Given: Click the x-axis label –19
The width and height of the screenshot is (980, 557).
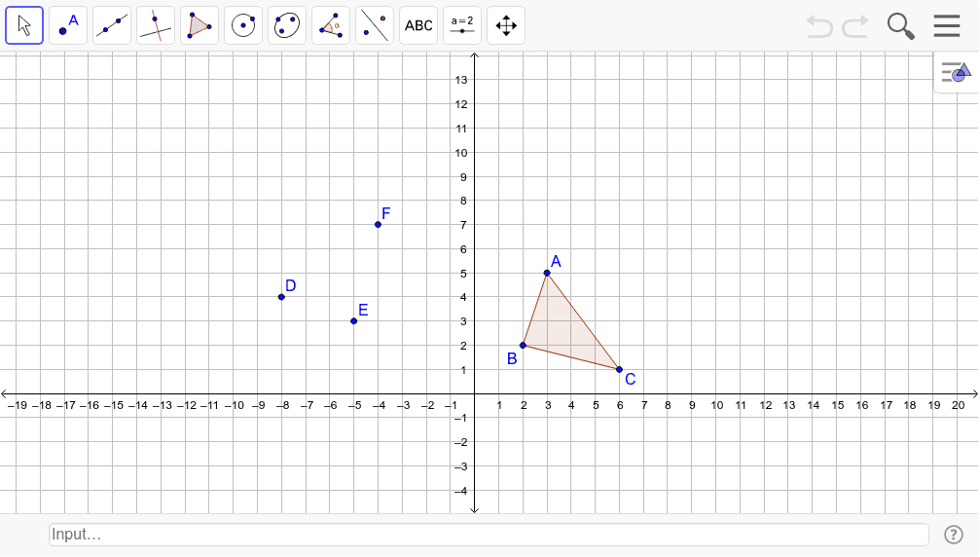Looking at the screenshot, I should click(x=17, y=405).
